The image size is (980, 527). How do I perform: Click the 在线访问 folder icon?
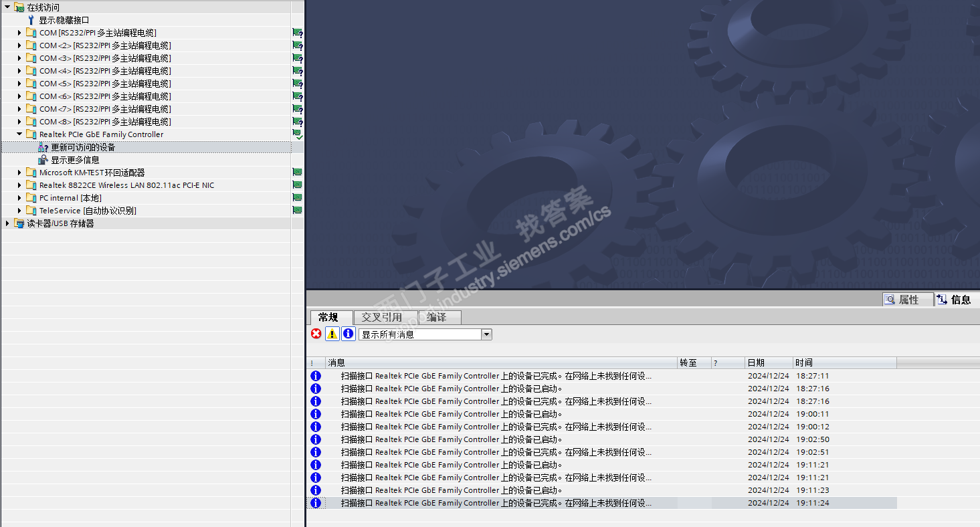[x=19, y=7]
